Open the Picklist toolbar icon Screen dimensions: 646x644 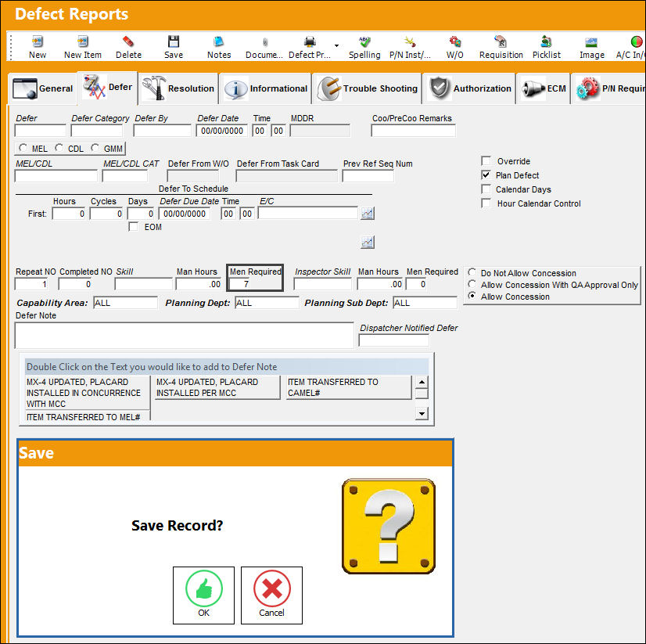[547, 41]
